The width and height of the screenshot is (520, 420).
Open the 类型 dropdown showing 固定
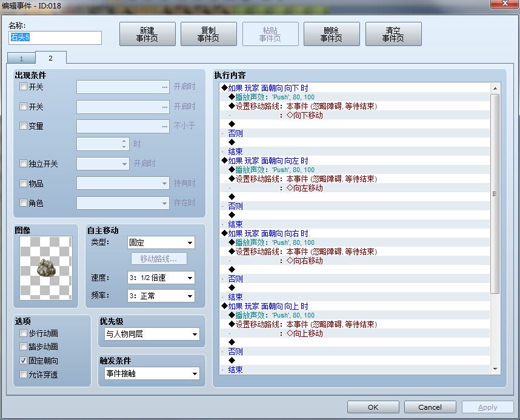pyautogui.click(x=161, y=242)
